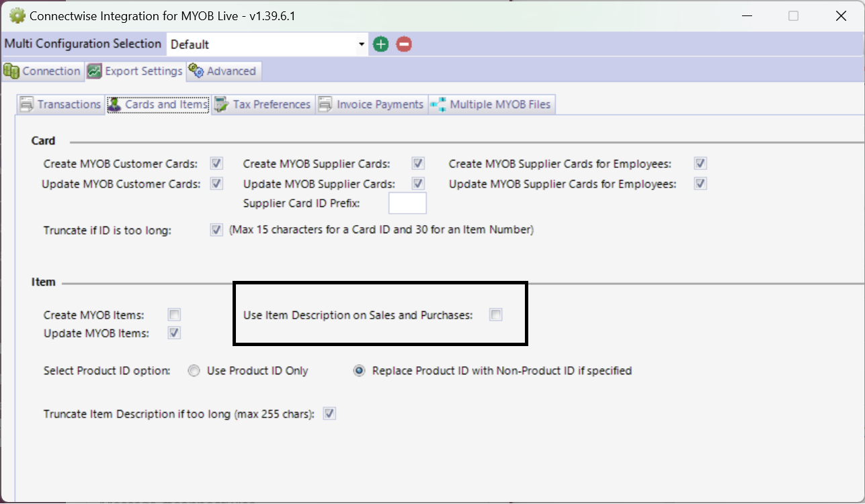Image resolution: width=865 pixels, height=504 pixels.
Task: Enable Create MYOB Items checkbox
Action: [x=175, y=314]
